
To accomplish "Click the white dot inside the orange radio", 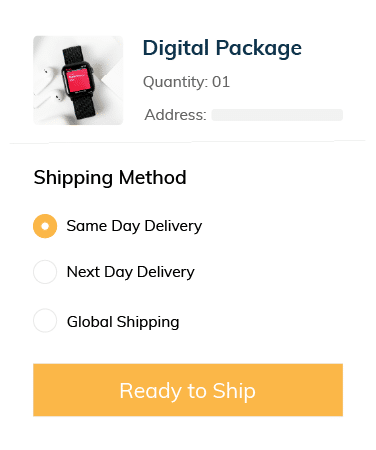I will pos(45,226).
